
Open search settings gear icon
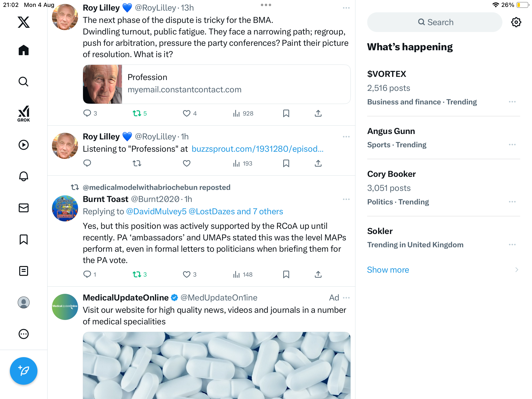pos(516,22)
